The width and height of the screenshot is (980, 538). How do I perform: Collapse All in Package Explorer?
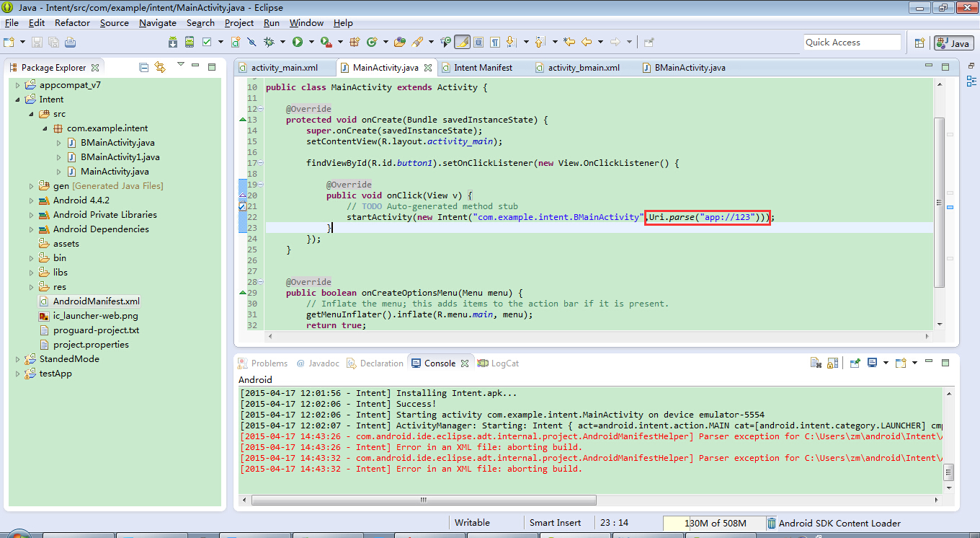tap(143, 67)
